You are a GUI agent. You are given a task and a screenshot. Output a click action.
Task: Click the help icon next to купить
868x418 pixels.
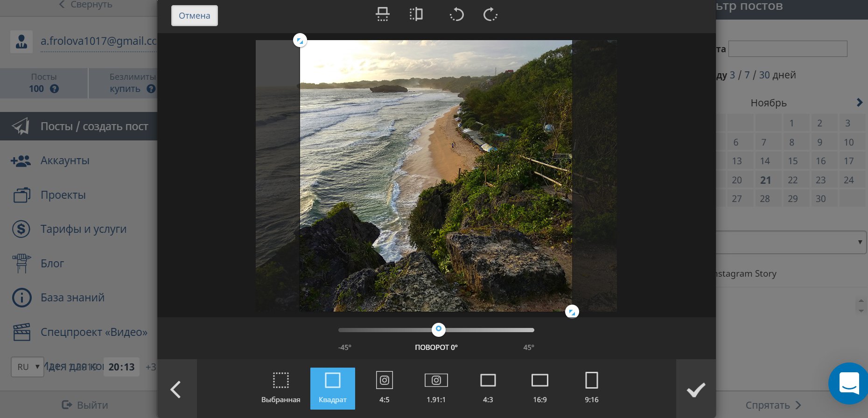pos(151,89)
